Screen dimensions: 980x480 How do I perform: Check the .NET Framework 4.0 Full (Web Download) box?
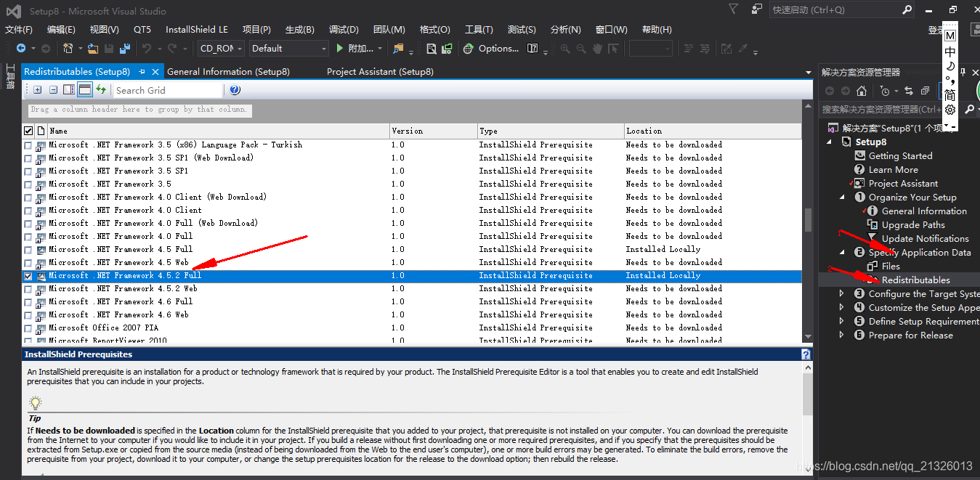click(x=28, y=224)
